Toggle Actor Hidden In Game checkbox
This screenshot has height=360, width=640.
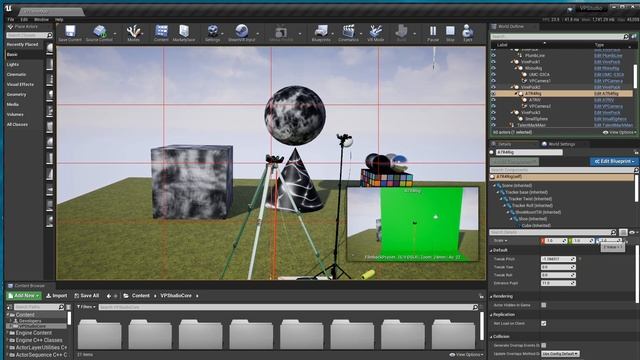[x=543, y=305]
